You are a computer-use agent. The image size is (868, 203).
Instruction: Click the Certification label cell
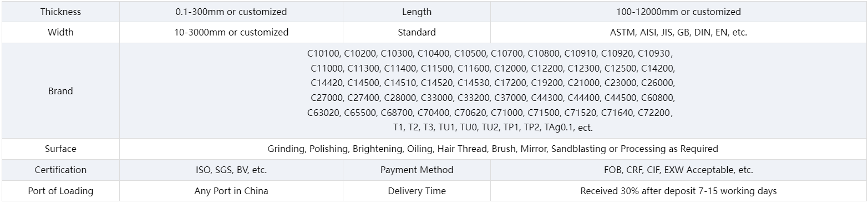click(60, 170)
